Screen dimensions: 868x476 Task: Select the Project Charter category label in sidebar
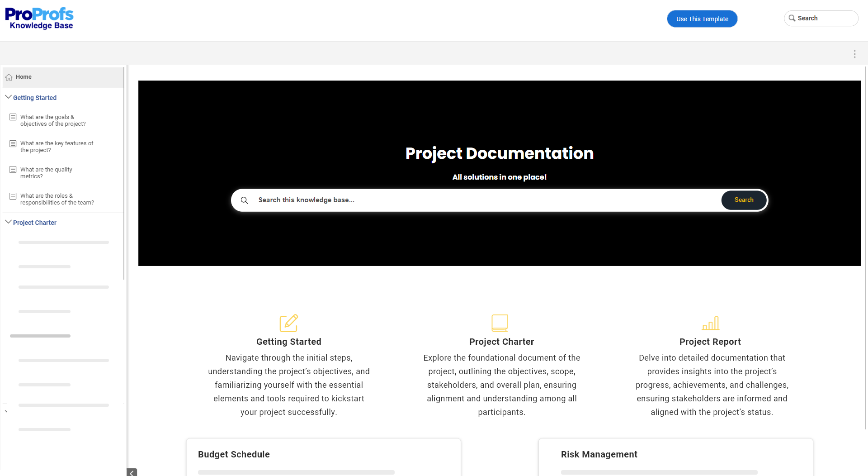35,223
